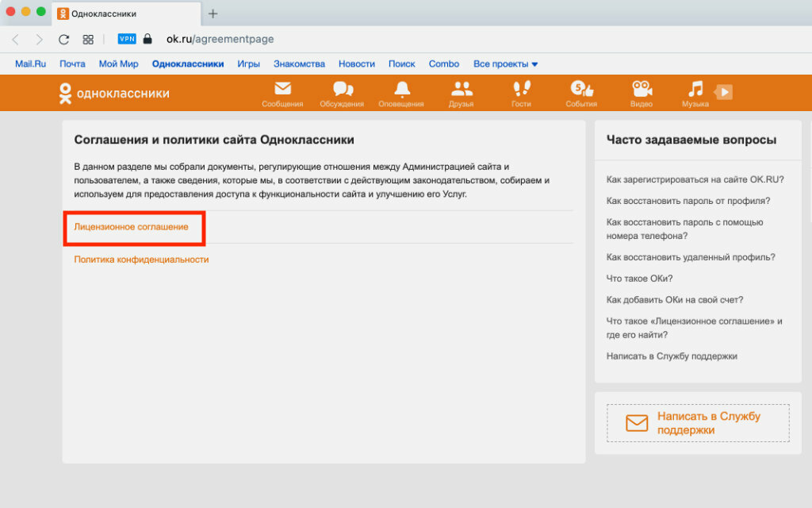Image resolution: width=812 pixels, height=508 pixels.
Task: Open FAQ: Как зарегистрироваться на сайте OK.RU?
Action: point(695,179)
